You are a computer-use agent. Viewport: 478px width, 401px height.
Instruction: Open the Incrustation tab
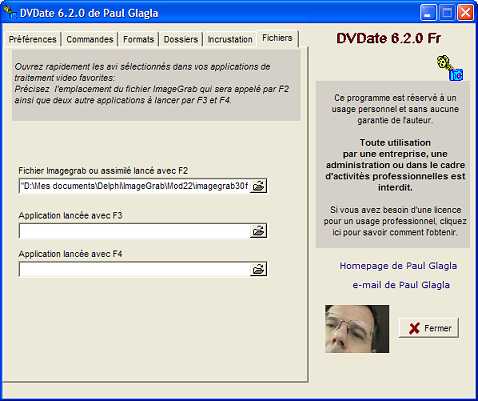coord(230,39)
